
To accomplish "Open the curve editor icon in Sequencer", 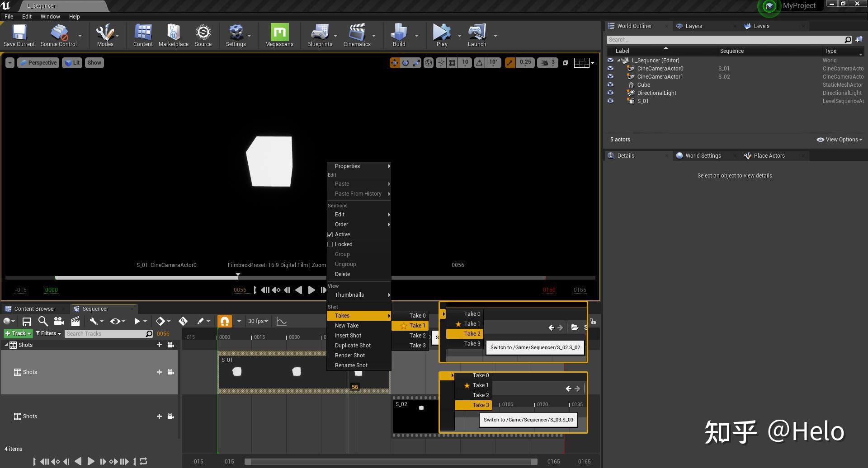I will (282, 321).
